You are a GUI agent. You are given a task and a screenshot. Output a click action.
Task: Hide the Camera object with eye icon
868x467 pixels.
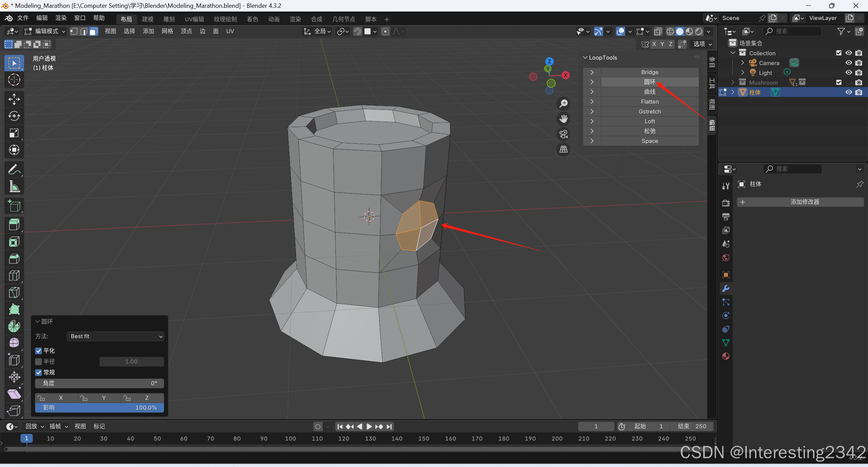[848, 63]
